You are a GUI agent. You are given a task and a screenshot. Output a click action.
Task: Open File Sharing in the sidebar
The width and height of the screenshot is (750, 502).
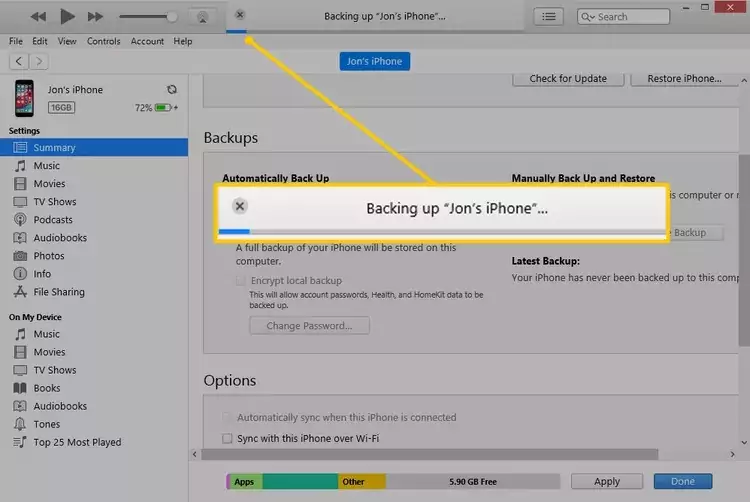(59, 292)
